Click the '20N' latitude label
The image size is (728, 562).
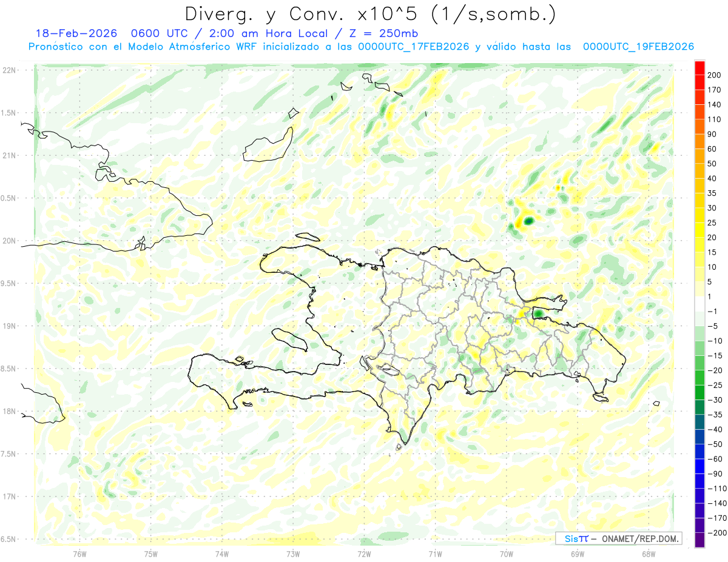(9, 241)
